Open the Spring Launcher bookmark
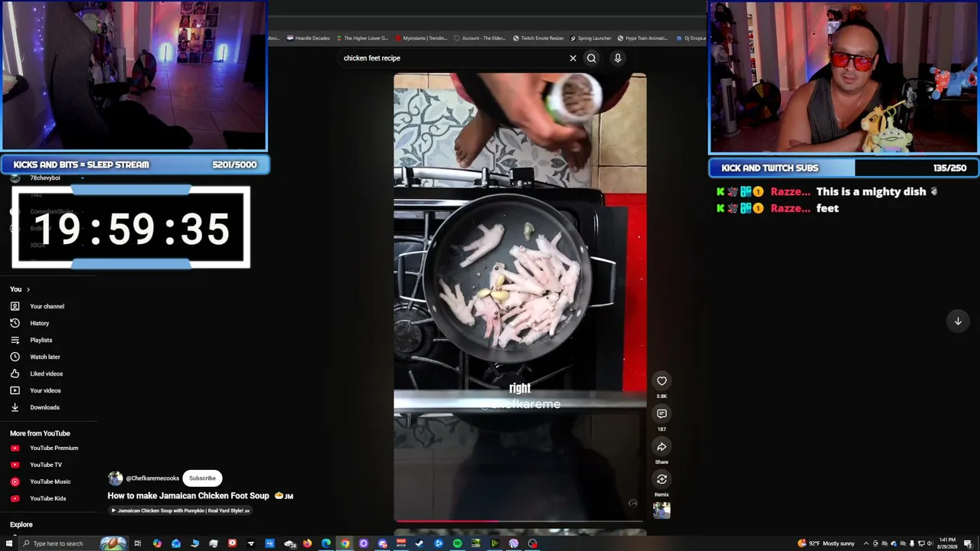The image size is (980, 551). (x=590, y=38)
